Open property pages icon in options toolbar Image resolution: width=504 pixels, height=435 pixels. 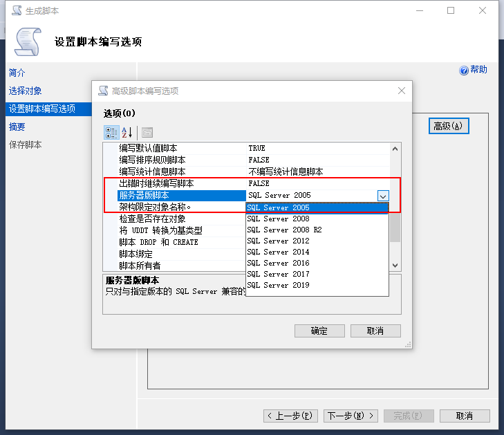click(x=147, y=133)
